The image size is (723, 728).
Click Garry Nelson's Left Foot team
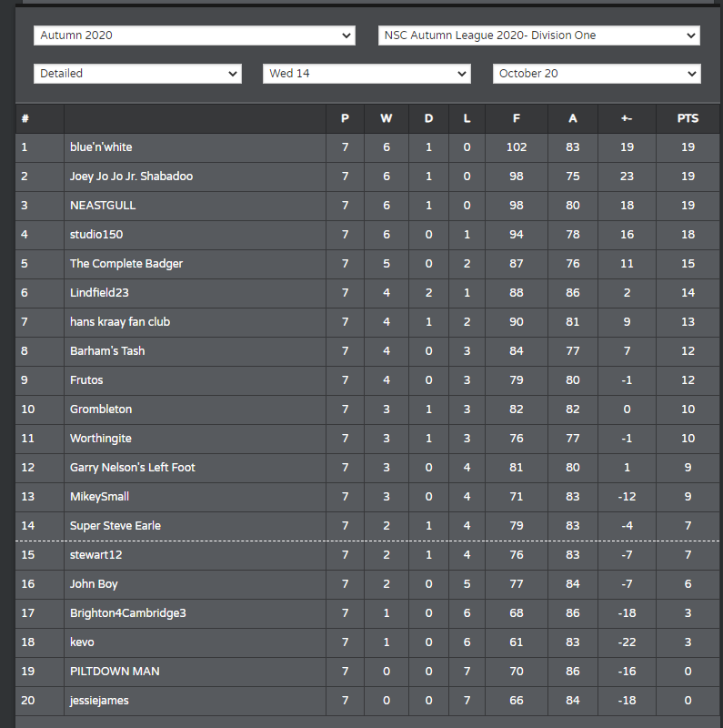tap(133, 467)
